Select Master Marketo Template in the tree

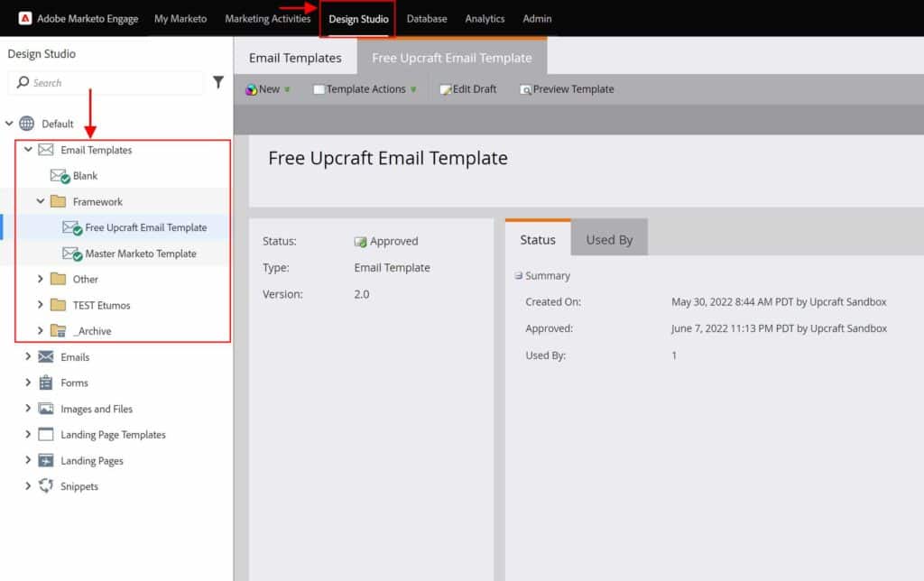(140, 254)
